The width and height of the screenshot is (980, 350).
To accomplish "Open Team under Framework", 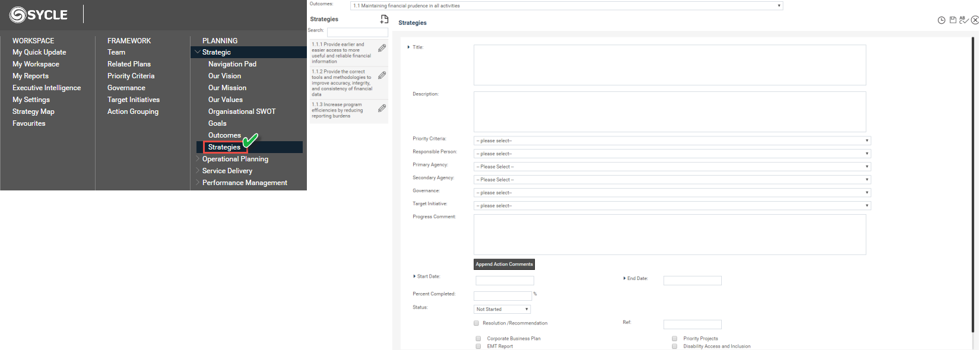I will [x=116, y=52].
